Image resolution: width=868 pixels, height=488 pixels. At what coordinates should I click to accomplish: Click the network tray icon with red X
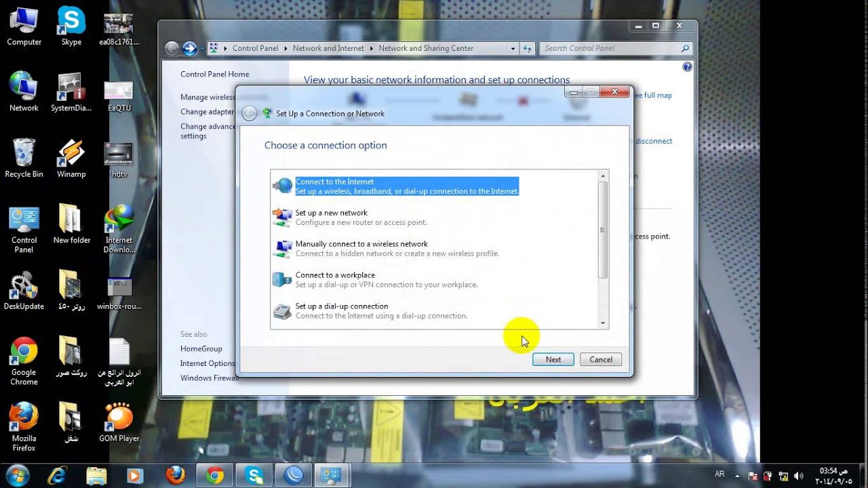point(753,476)
